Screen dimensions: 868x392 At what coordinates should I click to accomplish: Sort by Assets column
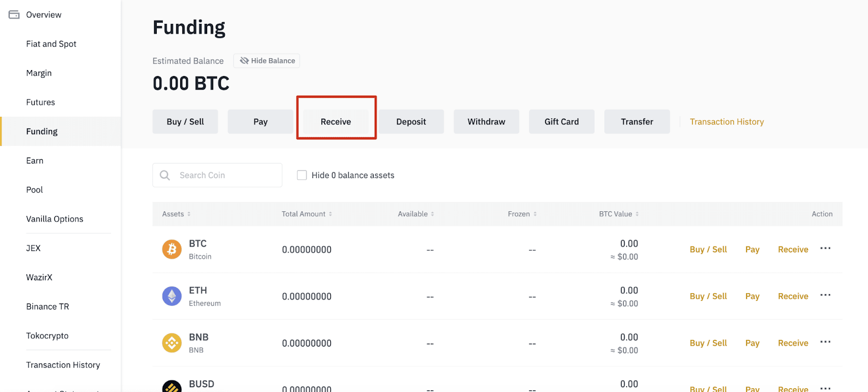(x=176, y=214)
